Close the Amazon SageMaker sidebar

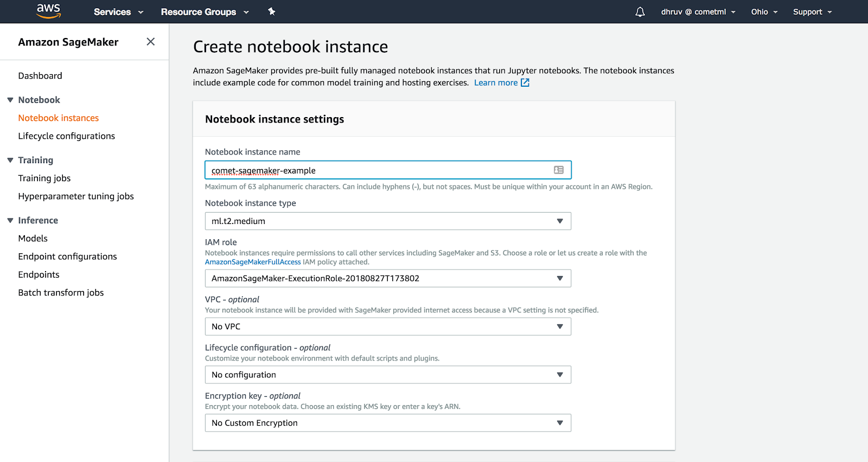[151, 42]
